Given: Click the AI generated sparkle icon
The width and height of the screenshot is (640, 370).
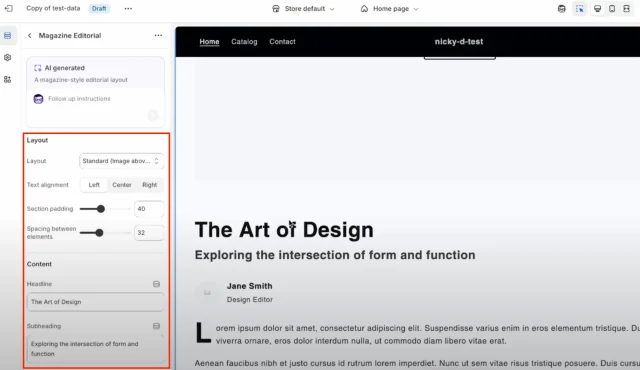Looking at the screenshot, I should [38, 68].
